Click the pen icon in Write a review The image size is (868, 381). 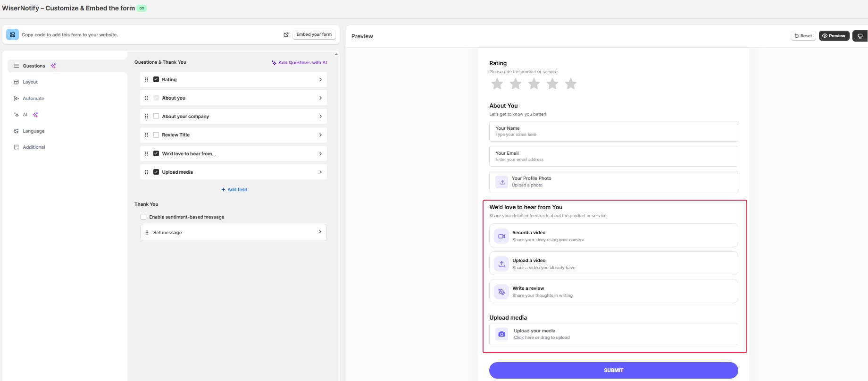point(501,292)
